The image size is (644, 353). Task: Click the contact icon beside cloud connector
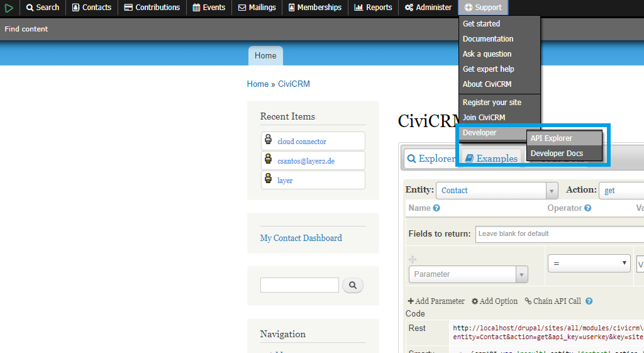(x=269, y=140)
